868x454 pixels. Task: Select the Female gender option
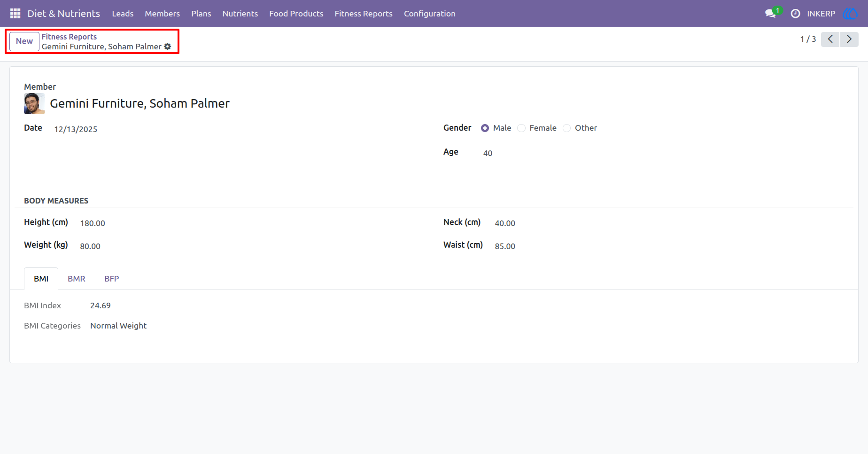(x=521, y=128)
